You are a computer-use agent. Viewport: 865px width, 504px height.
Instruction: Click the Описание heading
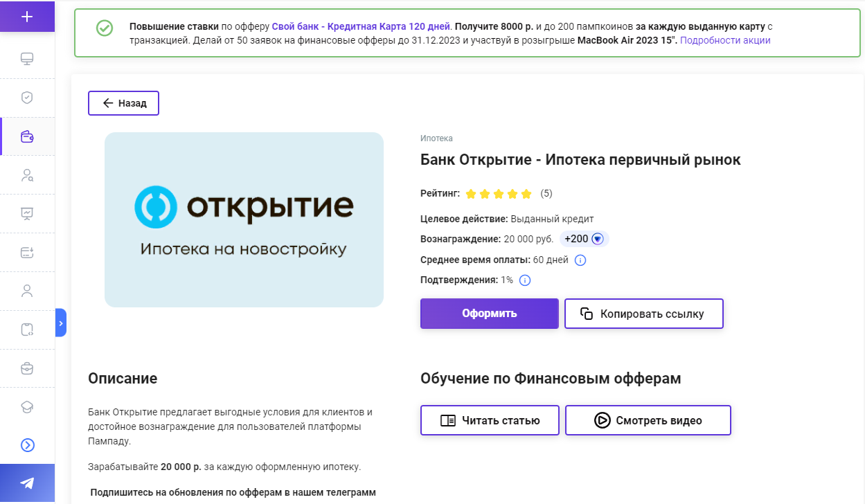123,379
